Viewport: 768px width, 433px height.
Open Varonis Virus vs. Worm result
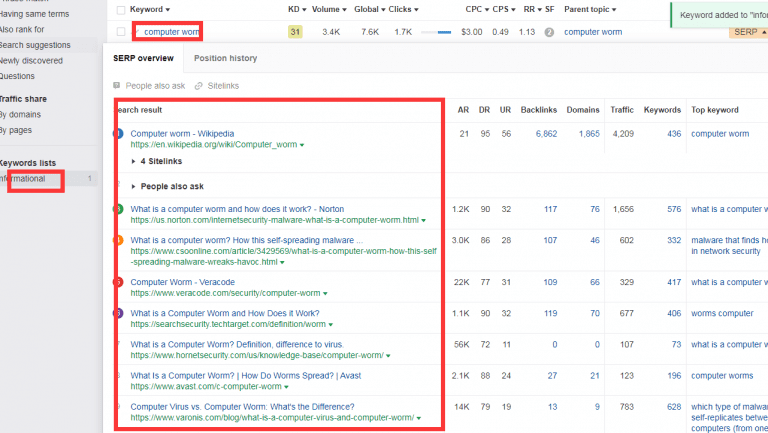(x=242, y=407)
